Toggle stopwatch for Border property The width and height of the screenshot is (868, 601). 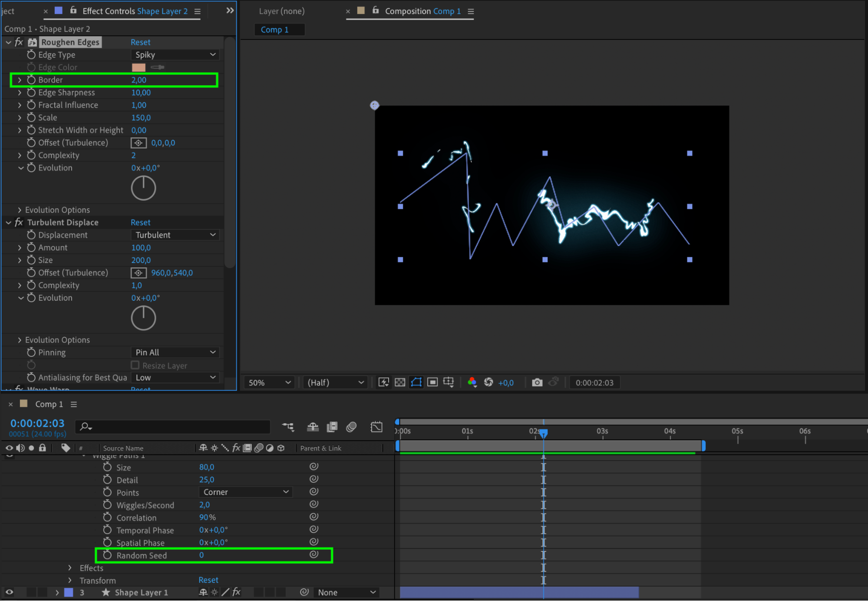(31, 80)
